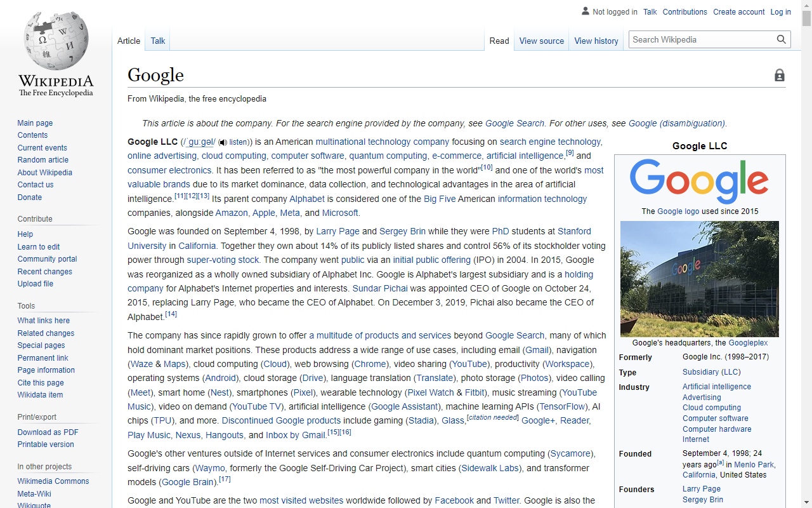Follow the Larry Page link
Viewport: 812px width, 508px height.
coord(337,231)
